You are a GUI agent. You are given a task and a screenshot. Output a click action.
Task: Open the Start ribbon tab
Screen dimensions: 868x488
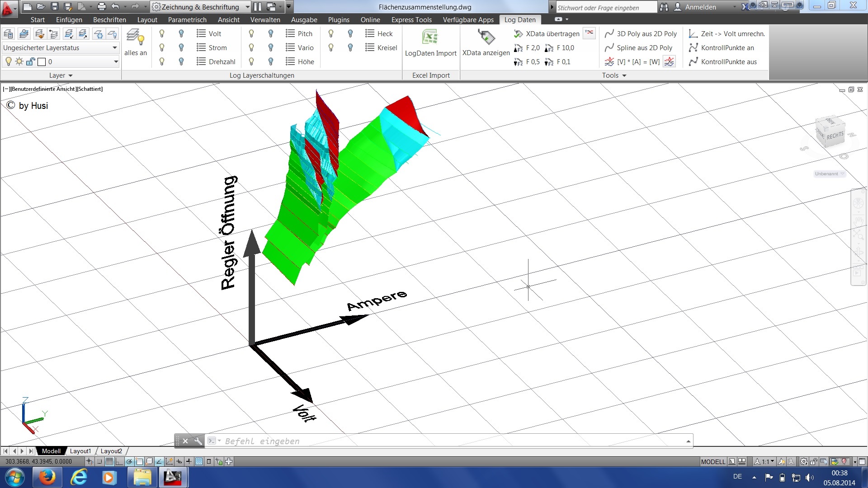pos(38,20)
